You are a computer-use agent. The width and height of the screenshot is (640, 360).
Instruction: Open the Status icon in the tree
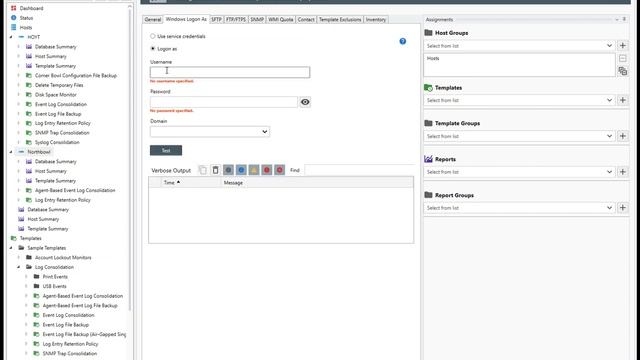click(13, 18)
